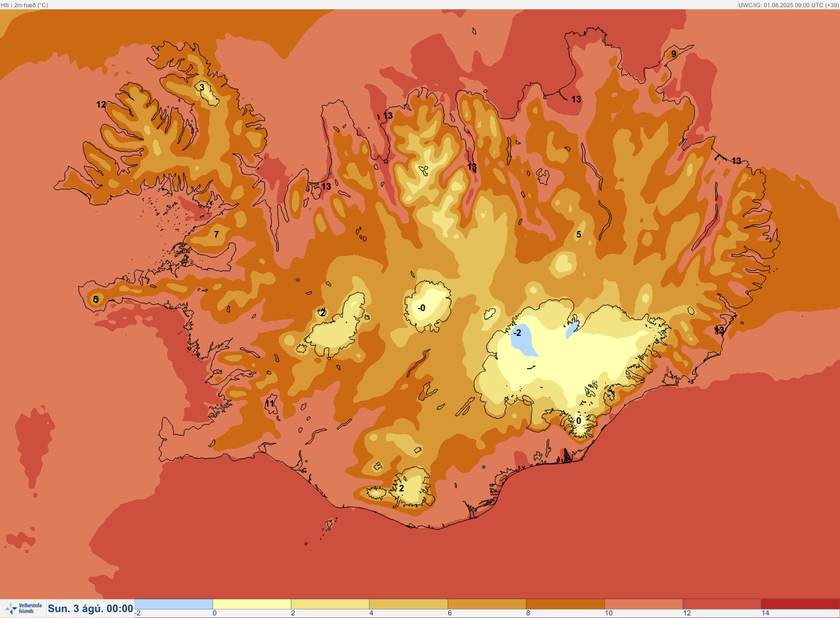Click the grey station dot near the Westman Islands
The width and height of the screenshot is (840, 618).
[x=329, y=528]
